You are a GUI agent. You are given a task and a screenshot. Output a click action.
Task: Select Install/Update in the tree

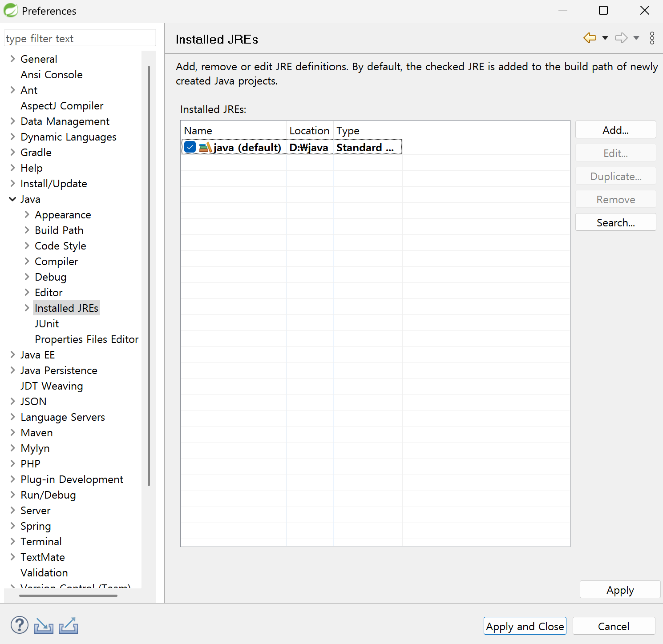tap(54, 183)
